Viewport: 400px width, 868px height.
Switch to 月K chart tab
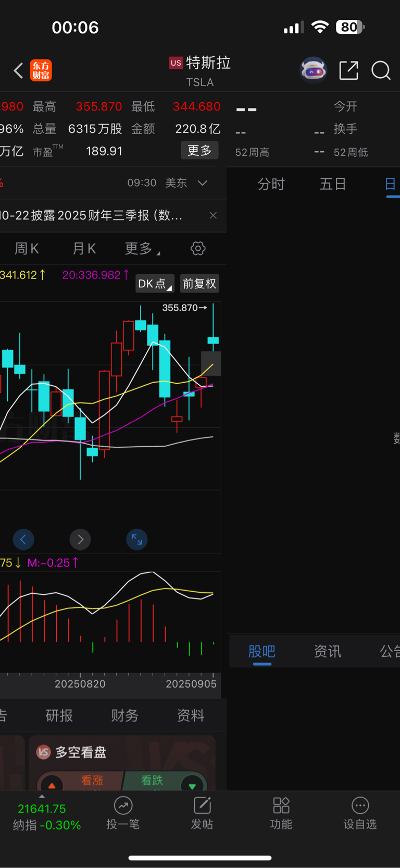tap(84, 249)
